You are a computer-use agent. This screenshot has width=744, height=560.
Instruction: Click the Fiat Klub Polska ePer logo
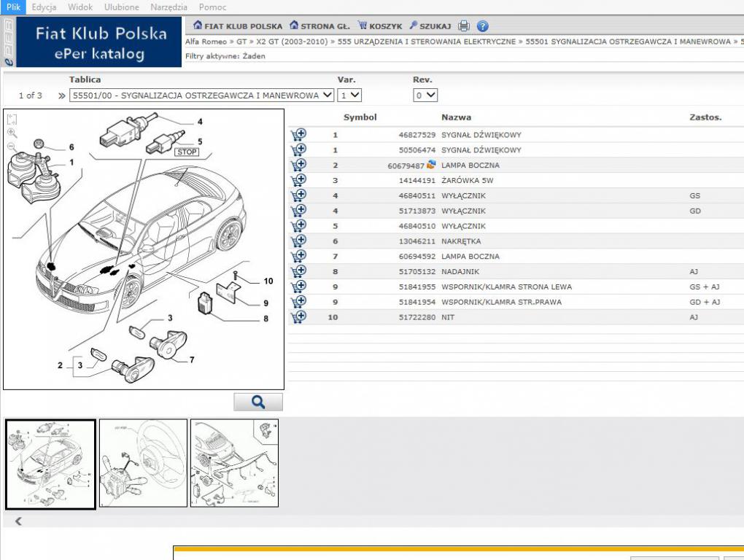point(99,42)
